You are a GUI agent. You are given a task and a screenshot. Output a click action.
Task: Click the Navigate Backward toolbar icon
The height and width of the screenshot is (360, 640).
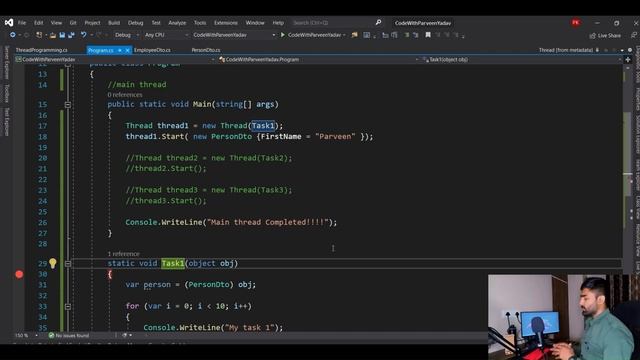click(12, 35)
